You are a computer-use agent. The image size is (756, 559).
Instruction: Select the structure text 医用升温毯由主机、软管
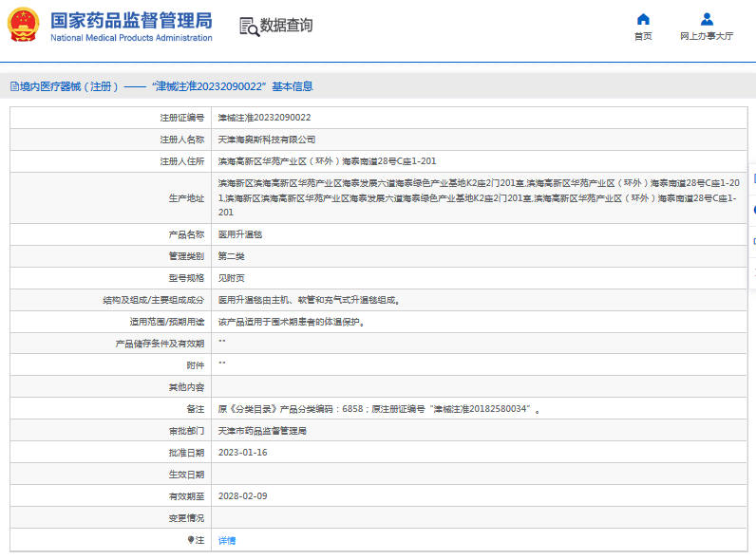point(309,300)
